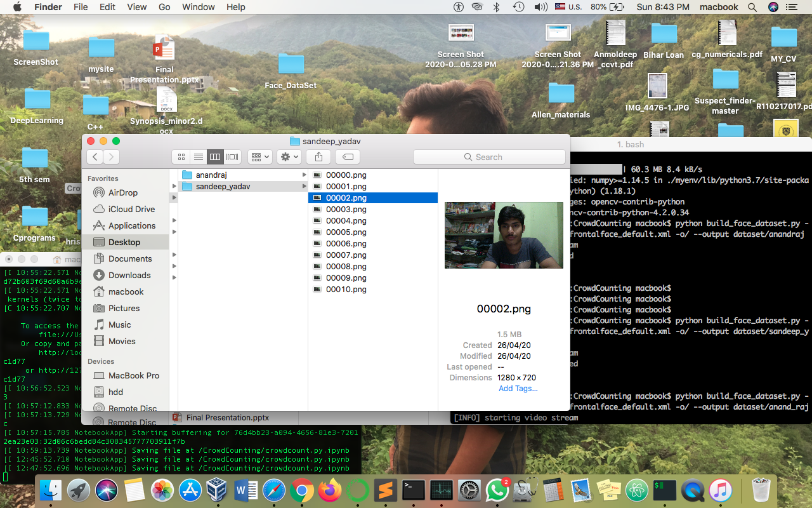The height and width of the screenshot is (508, 812).
Task: Open Firefox from the Dock
Action: point(329,490)
